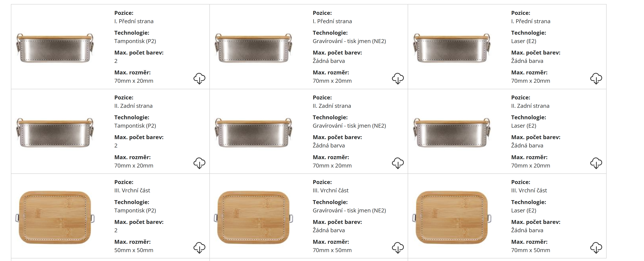Open back side Gravírování lunch box image
The image size is (644, 261).
253,132
